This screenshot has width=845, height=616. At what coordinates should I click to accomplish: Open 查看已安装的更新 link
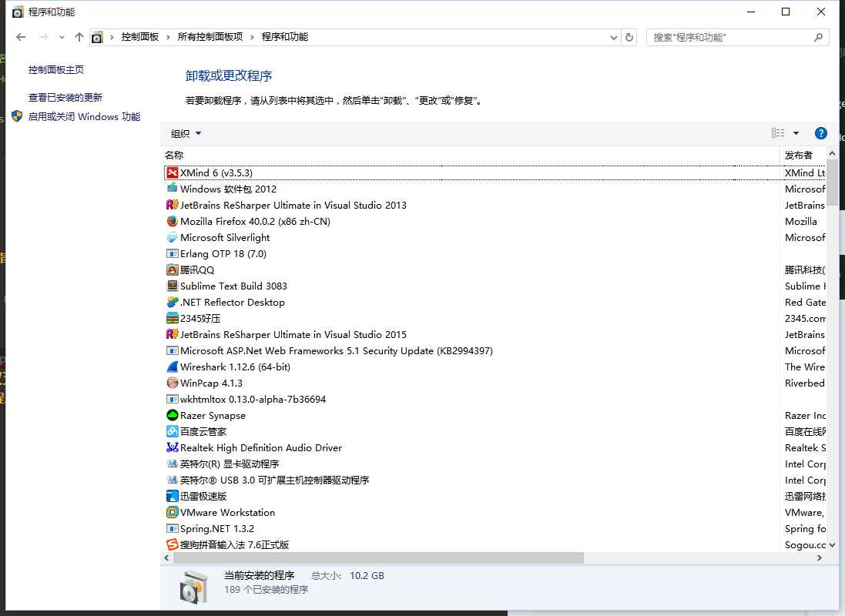coord(65,98)
